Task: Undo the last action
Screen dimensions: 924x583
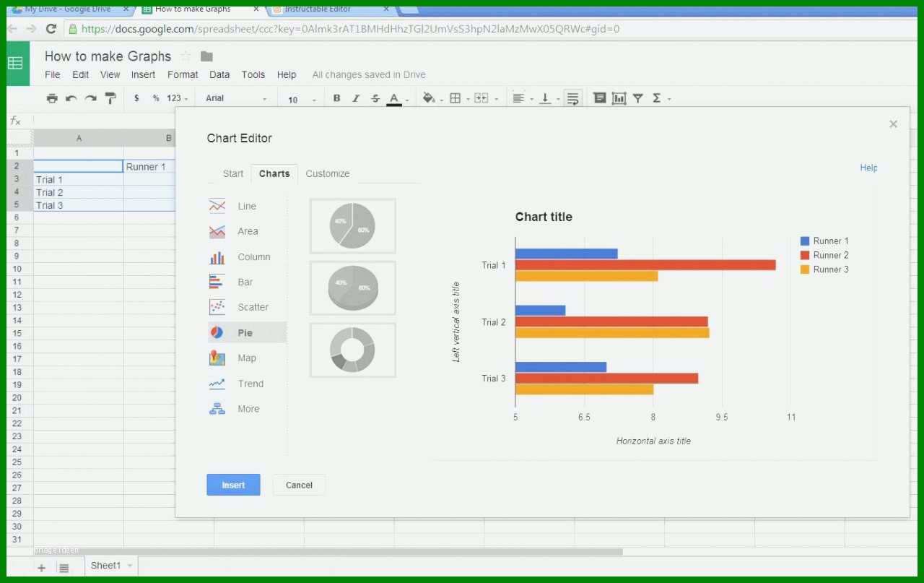Action: (71, 98)
